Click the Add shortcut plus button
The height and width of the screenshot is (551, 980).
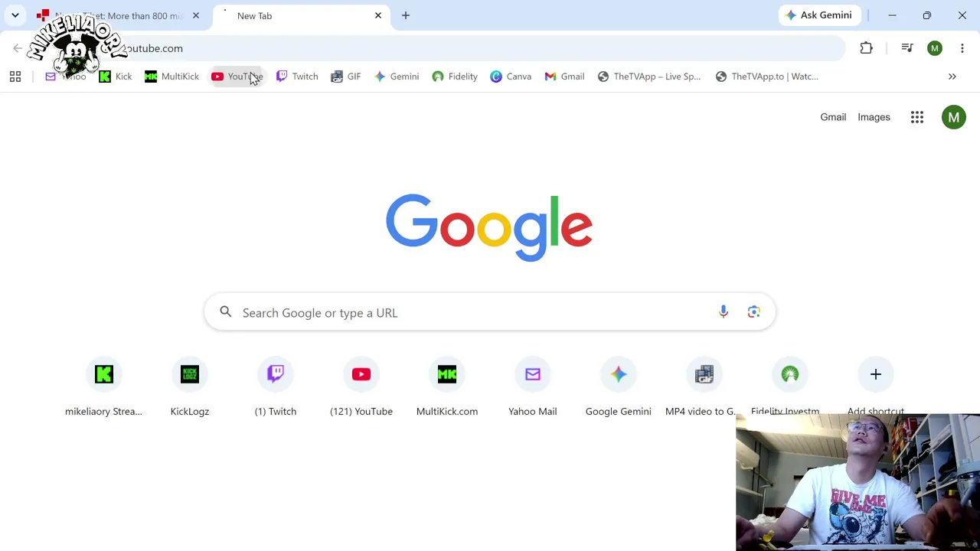tap(876, 375)
